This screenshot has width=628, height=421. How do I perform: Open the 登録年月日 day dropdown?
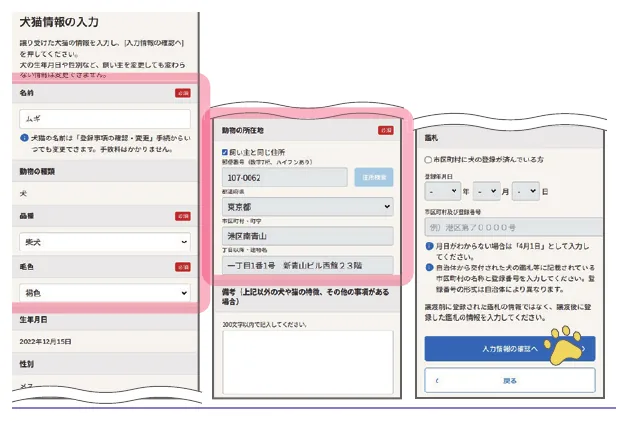526,191
